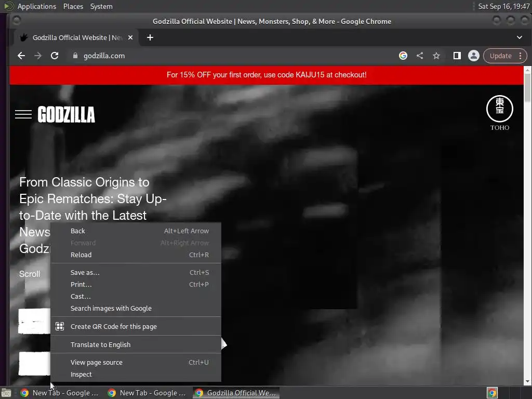View site info via lock icon
Viewport: 532px width, 399px height.
(75, 56)
